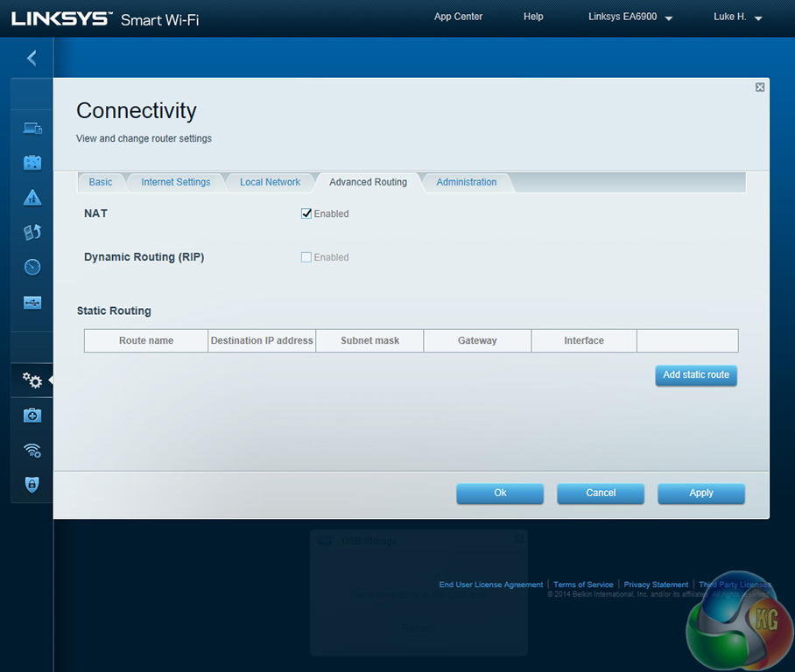Open the USB Storage sidebar icon

point(32,302)
